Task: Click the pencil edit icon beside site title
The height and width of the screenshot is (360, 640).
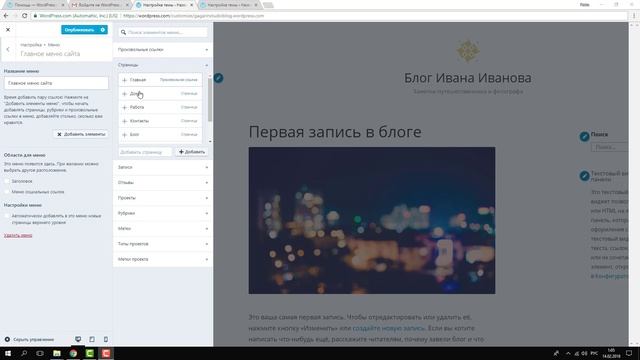Action: [x=218, y=78]
